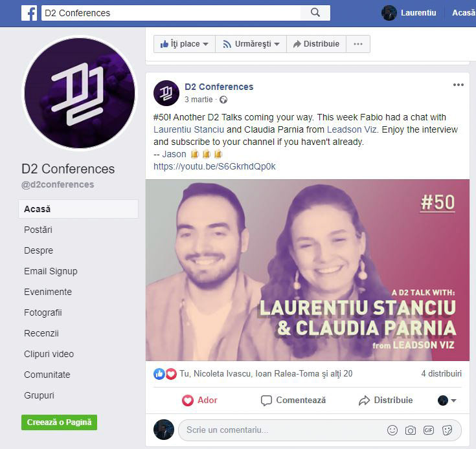Open the Fotografii section in sidebar

[x=43, y=312]
